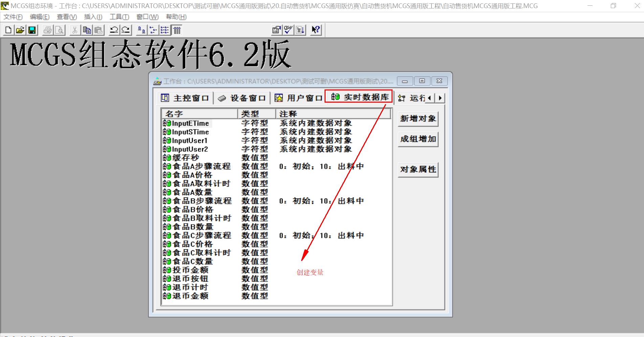This screenshot has height=337, width=644.
Task: Select the 退币计时 variable
Action: pos(186,287)
